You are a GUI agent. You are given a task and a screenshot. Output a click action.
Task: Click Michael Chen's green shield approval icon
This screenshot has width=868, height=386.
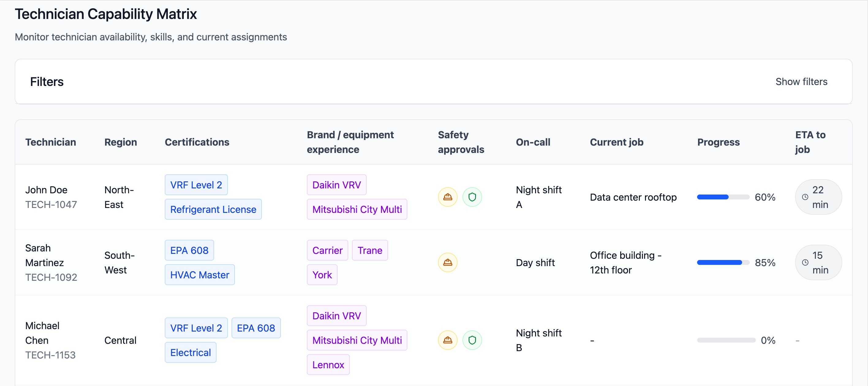pos(472,340)
